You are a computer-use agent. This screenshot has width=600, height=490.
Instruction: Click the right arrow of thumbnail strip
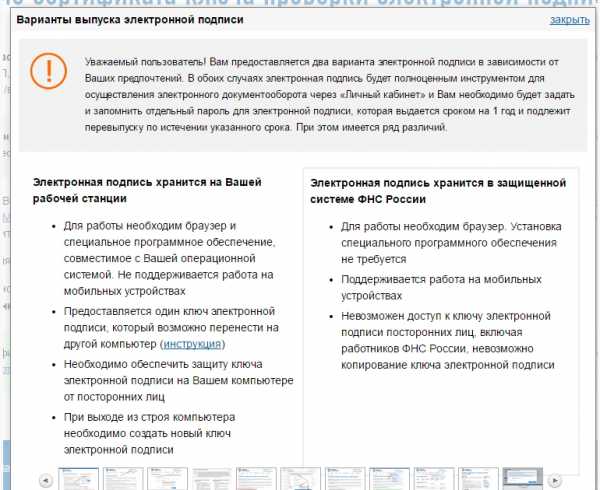pos(554,480)
